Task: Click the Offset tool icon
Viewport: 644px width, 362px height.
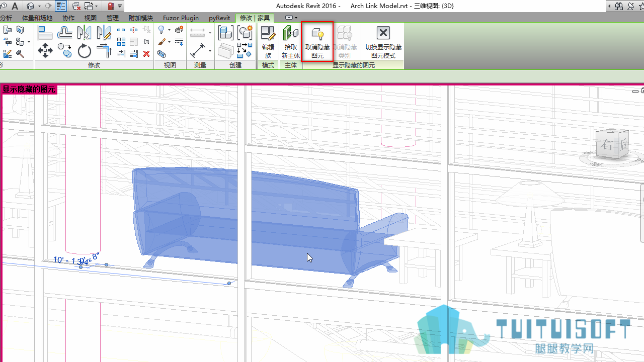Action: click(x=64, y=33)
